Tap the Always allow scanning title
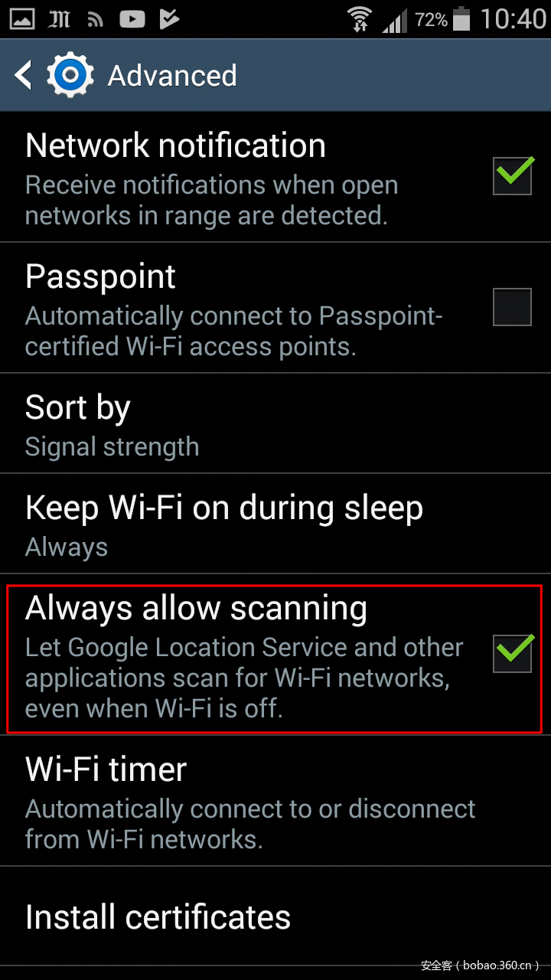This screenshot has width=551, height=980. [x=196, y=609]
